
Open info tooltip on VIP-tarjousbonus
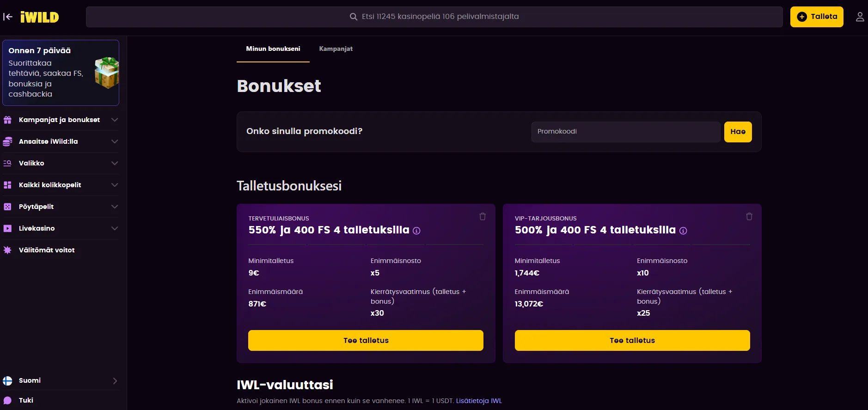point(684,231)
